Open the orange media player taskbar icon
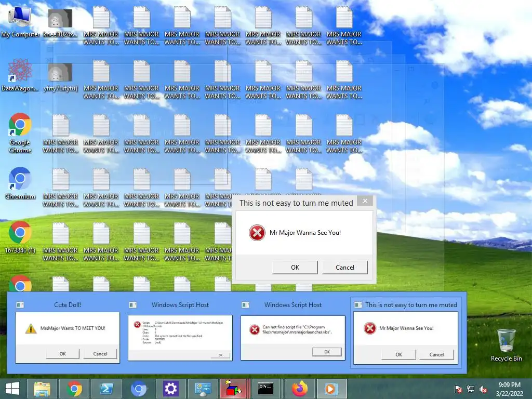 [x=331, y=389]
